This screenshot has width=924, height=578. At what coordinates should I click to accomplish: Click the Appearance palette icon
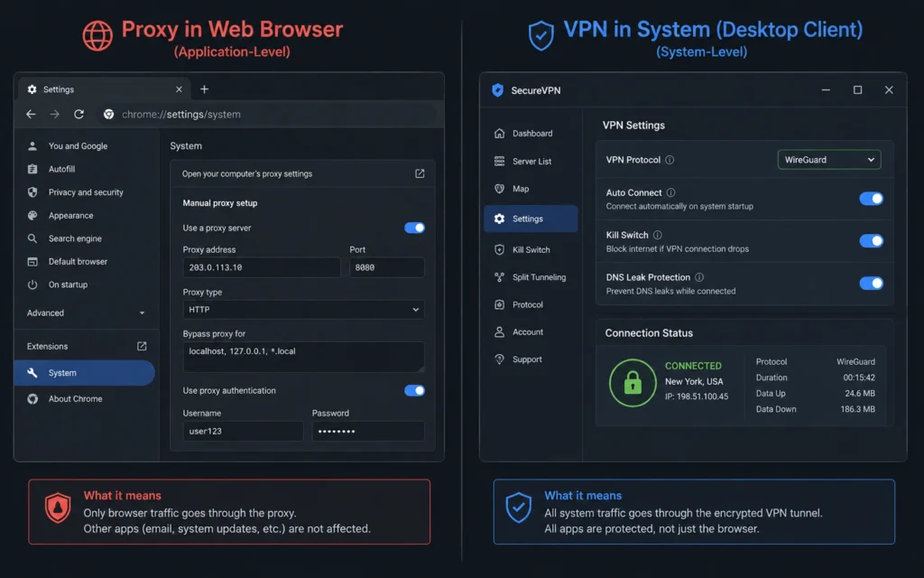pyautogui.click(x=32, y=215)
